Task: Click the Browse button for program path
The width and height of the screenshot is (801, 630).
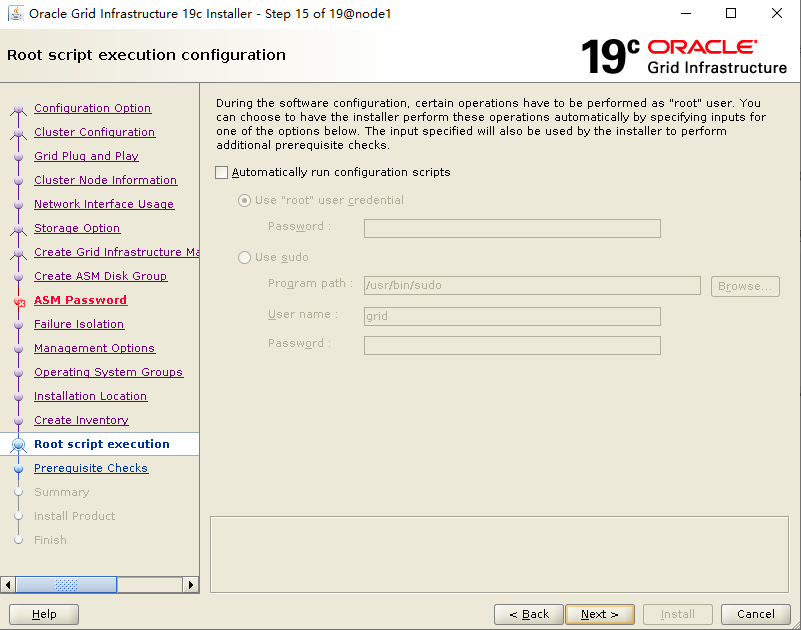Action: click(x=745, y=286)
